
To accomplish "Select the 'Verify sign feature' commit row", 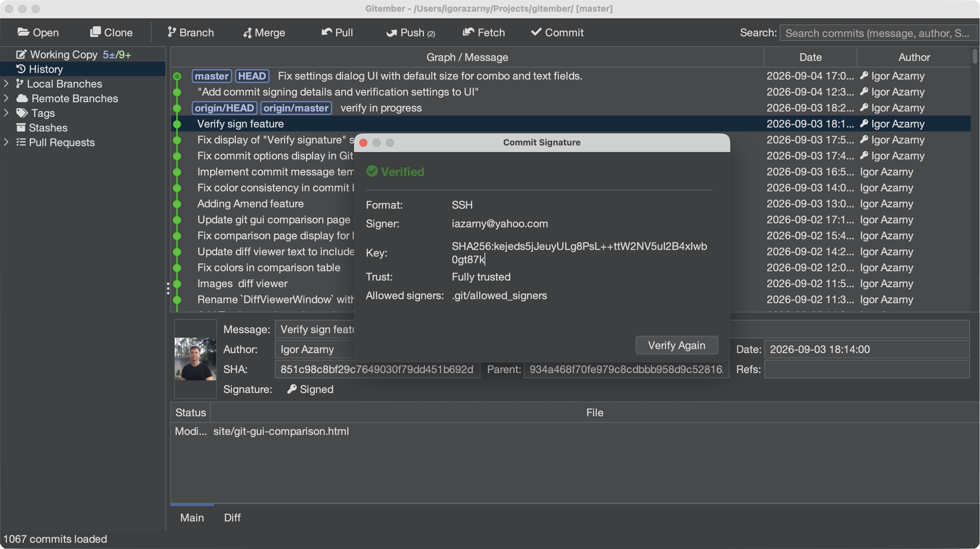I will tap(571, 124).
